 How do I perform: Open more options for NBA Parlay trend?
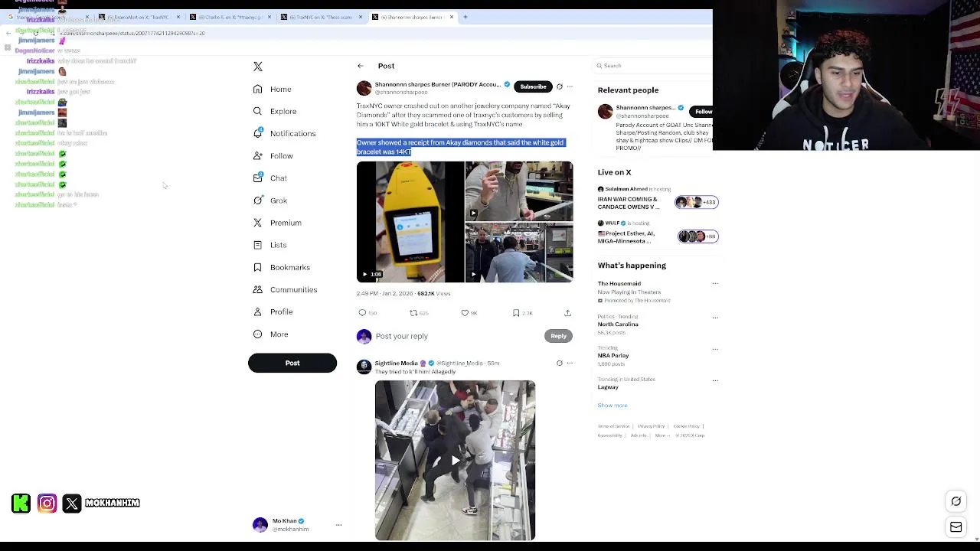715,349
